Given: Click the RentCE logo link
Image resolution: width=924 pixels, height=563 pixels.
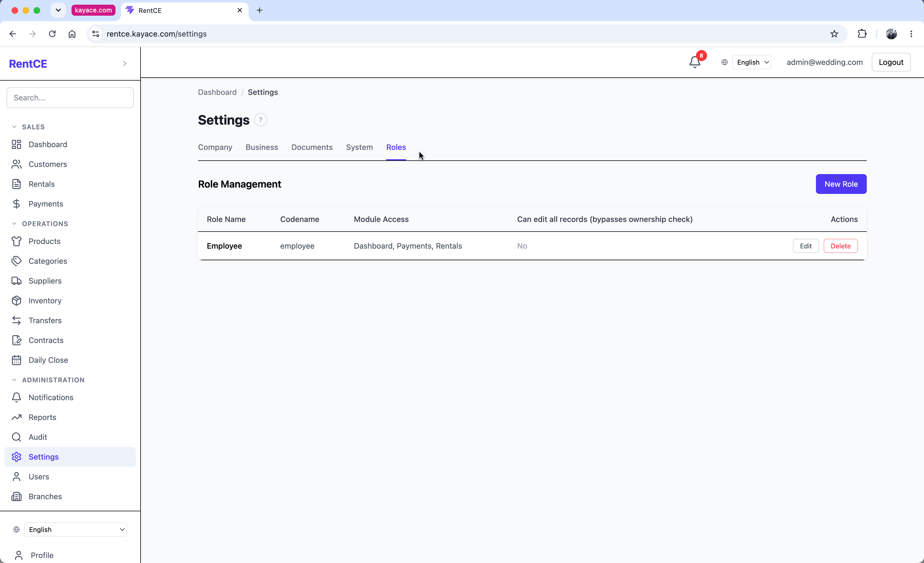Looking at the screenshot, I should click(28, 64).
